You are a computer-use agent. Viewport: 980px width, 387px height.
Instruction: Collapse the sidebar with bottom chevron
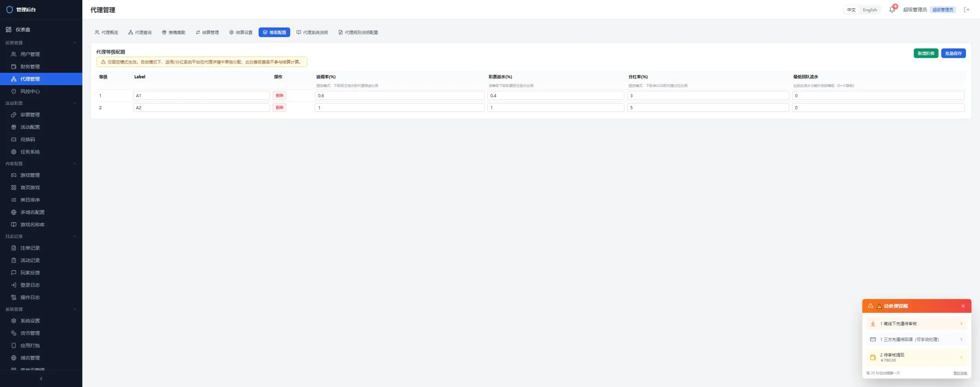41,379
